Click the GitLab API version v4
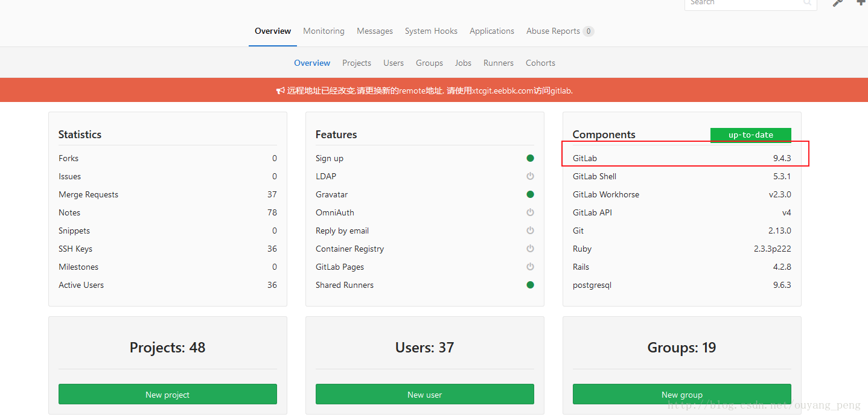The height and width of the screenshot is (417, 868). [787, 212]
